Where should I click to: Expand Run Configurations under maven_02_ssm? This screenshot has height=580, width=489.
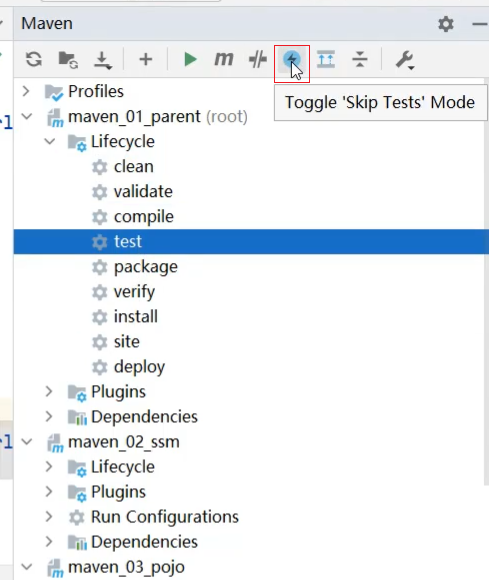(49, 516)
